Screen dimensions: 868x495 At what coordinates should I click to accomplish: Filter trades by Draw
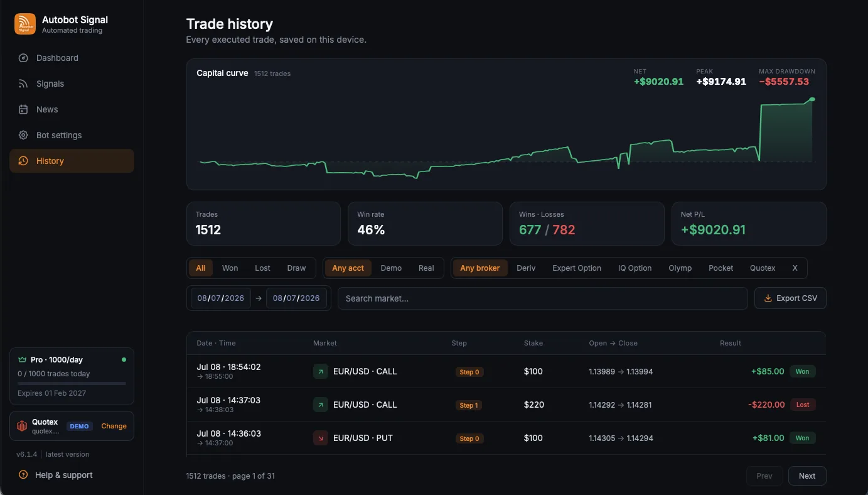tap(296, 268)
